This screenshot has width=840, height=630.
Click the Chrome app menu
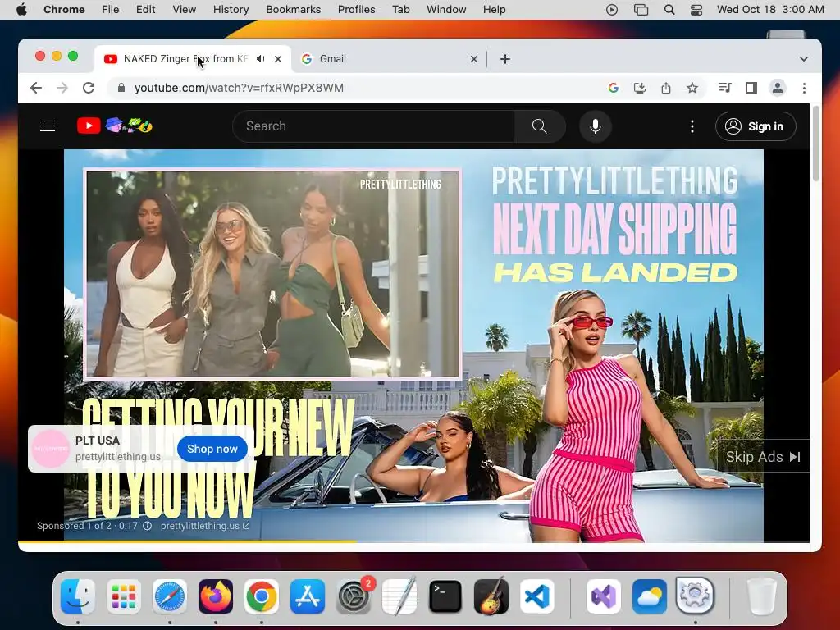point(64,10)
